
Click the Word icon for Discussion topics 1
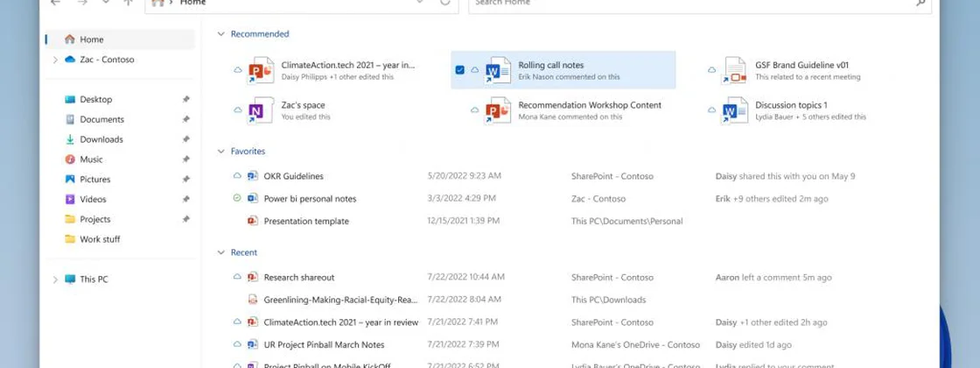(x=733, y=111)
